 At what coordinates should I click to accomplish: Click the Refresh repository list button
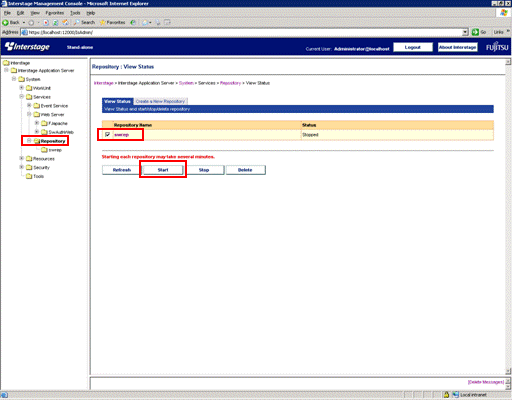122,170
